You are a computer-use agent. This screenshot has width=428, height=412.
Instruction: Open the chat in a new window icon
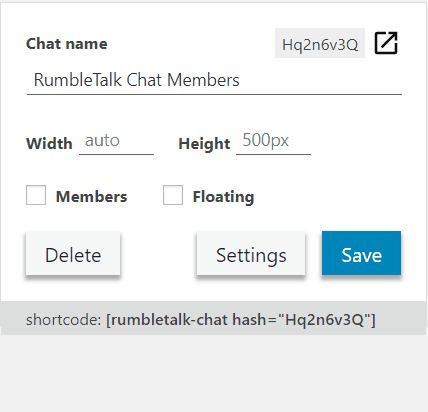(386, 43)
